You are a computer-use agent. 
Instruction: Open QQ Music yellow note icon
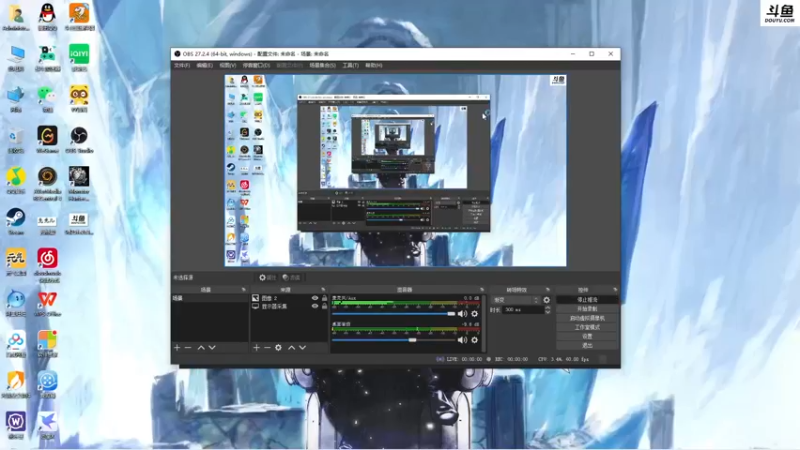pyautogui.click(x=16, y=181)
